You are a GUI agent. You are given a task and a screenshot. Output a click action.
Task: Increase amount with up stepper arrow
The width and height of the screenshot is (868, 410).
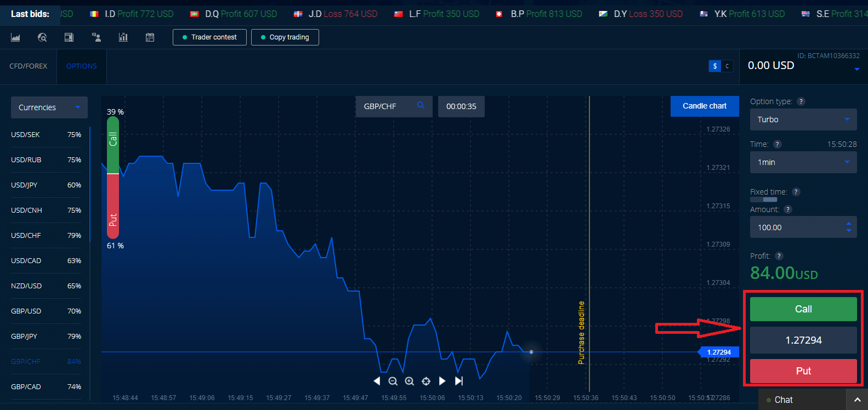click(x=849, y=224)
